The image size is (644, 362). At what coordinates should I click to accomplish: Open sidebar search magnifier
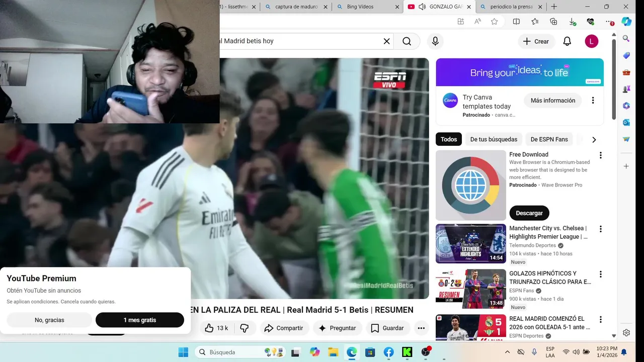626,39
